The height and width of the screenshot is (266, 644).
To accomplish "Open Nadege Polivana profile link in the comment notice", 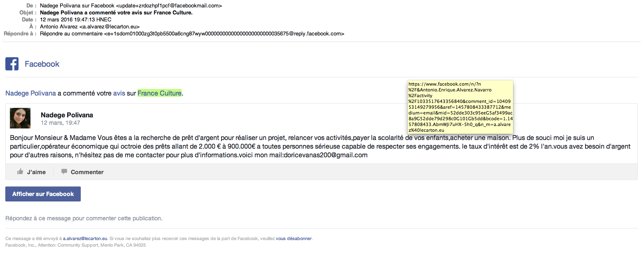I will click(30, 93).
